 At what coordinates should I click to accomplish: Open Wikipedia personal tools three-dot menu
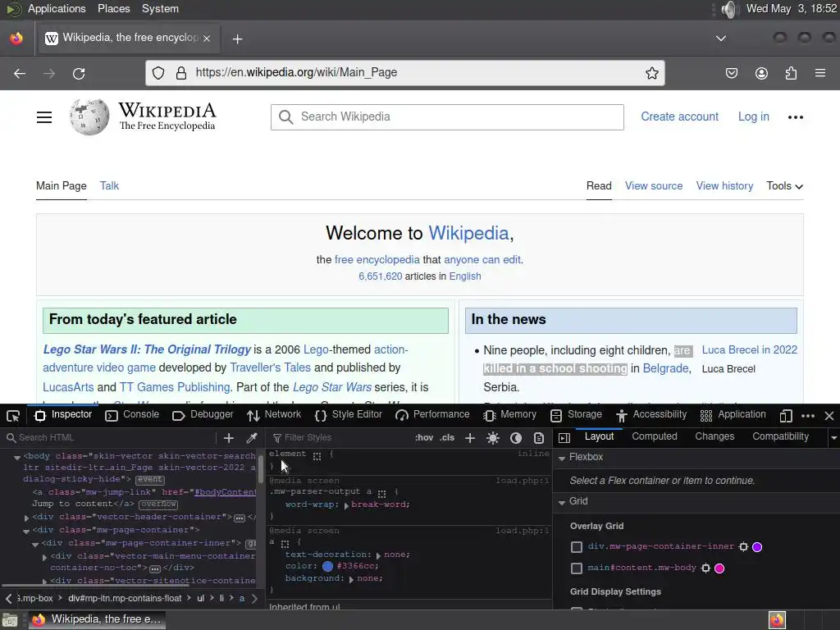(x=796, y=117)
